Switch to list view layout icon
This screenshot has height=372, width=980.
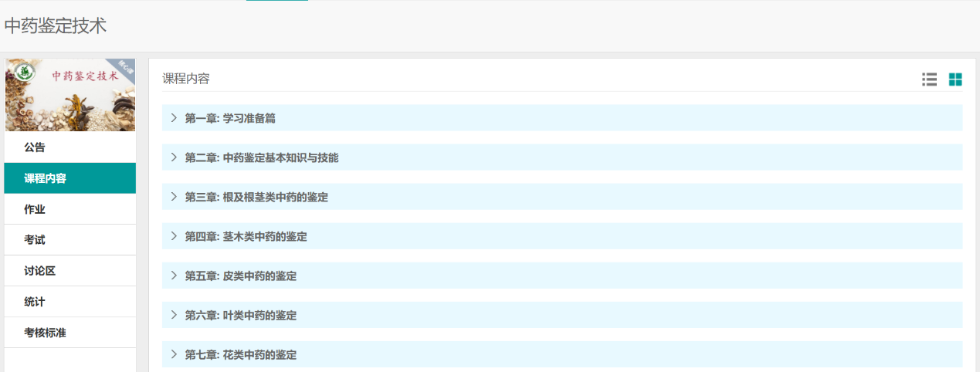click(929, 79)
